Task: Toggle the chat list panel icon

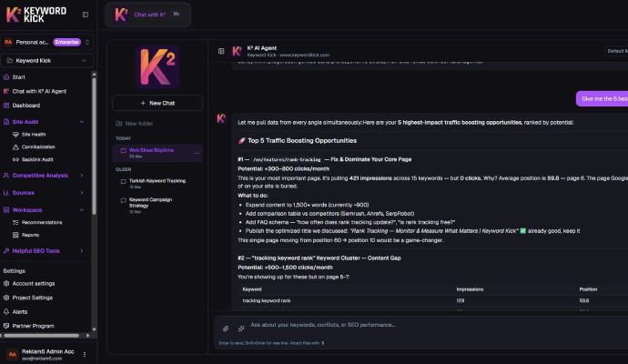Action: [x=221, y=51]
